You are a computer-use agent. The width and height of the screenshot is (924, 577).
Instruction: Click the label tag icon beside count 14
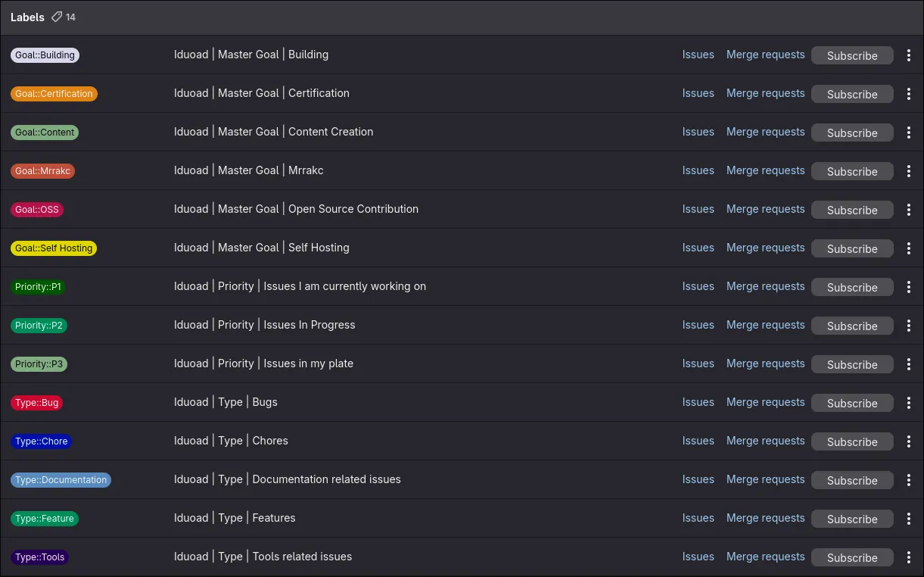tap(57, 17)
